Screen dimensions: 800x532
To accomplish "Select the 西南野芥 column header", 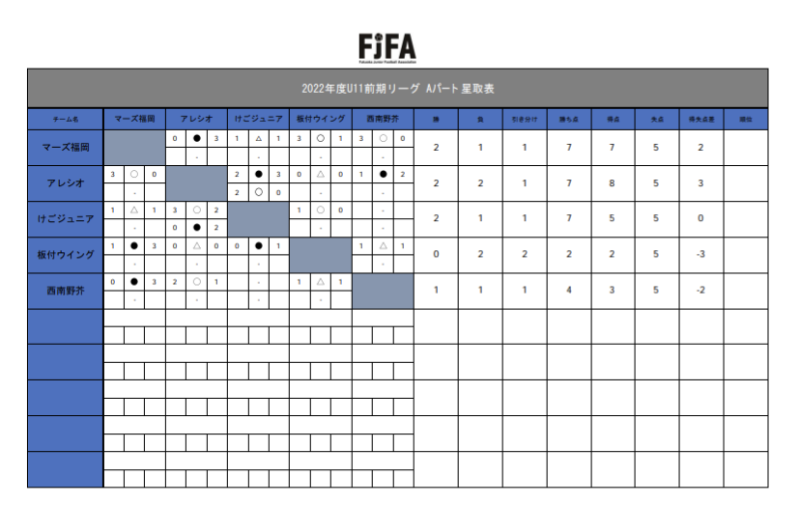I will click(383, 119).
